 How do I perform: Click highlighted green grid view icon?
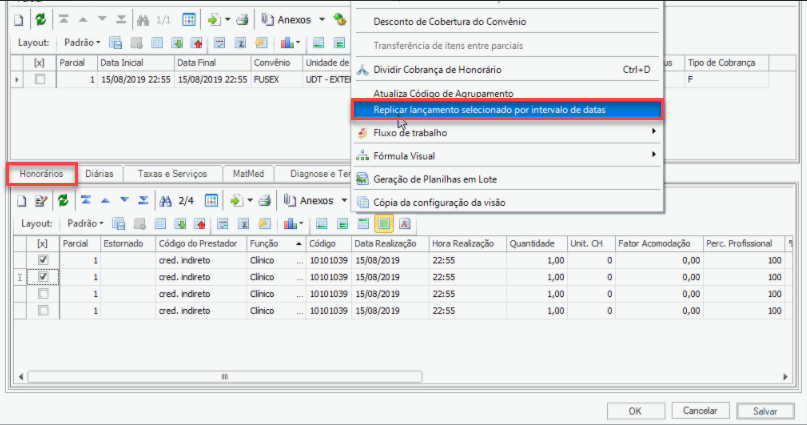(x=384, y=223)
